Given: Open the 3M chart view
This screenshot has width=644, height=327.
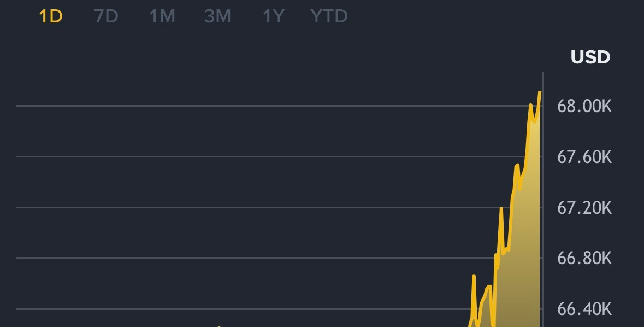Looking at the screenshot, I should 217,16.
